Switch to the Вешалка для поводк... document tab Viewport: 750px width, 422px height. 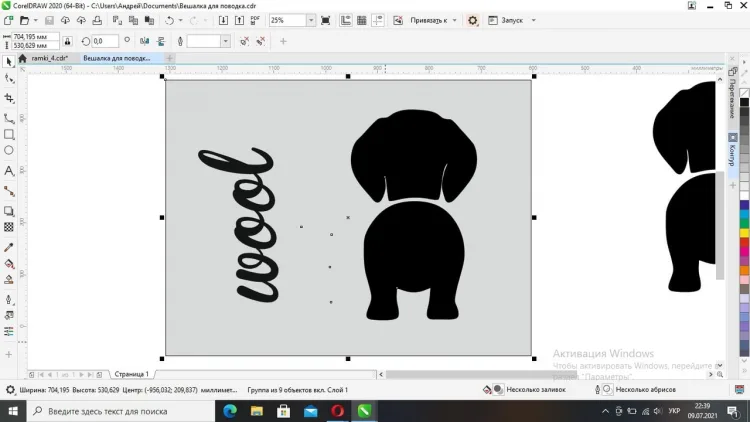(x=117, y=58)
